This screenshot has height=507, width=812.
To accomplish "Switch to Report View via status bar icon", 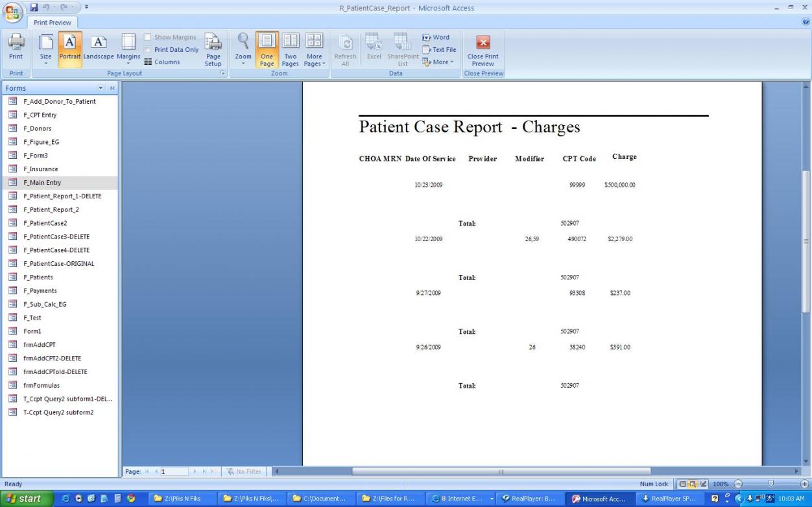I will click(682, 484).
